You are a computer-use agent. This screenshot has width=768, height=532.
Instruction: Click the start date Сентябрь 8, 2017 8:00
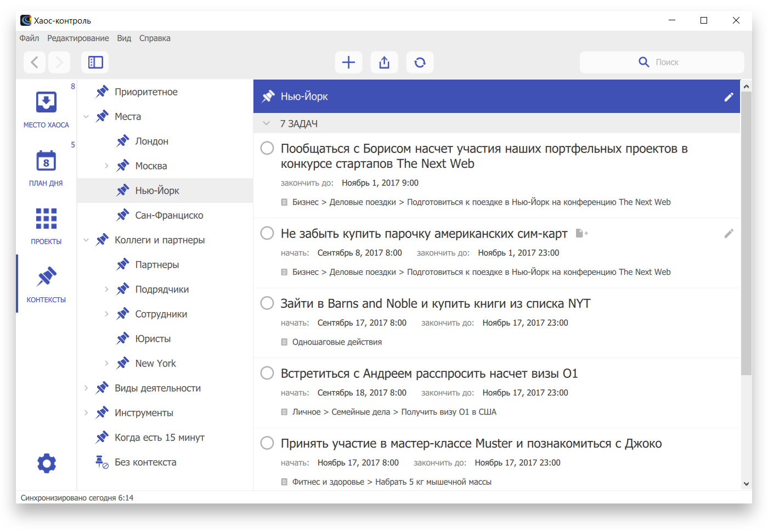tap(360, 253)
